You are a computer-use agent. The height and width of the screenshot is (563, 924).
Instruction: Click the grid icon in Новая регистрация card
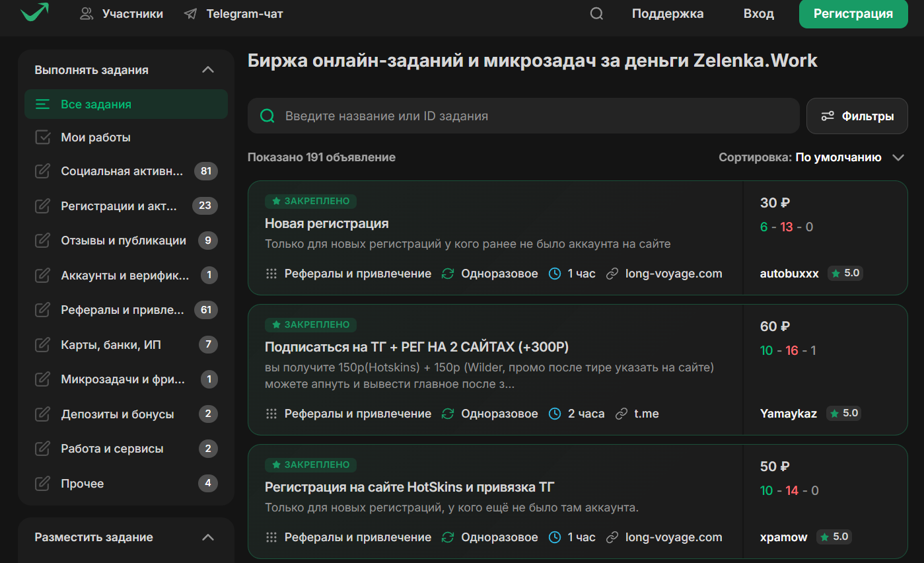click(x=271, y=274)
